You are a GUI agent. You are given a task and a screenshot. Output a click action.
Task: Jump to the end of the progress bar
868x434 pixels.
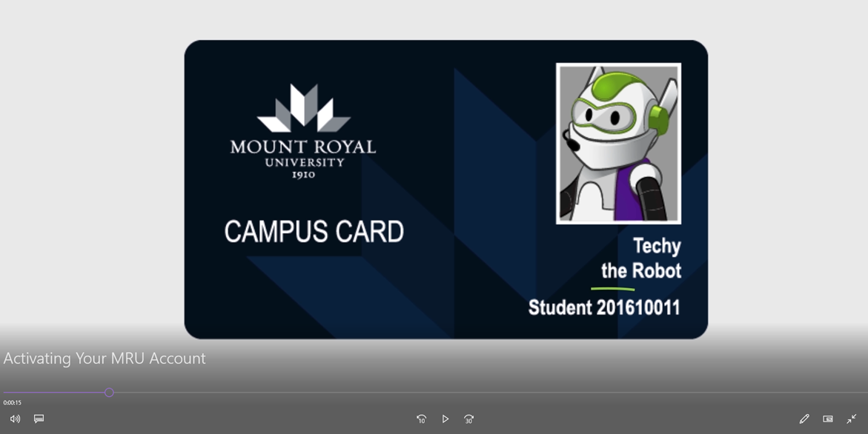tap(860, 393)
